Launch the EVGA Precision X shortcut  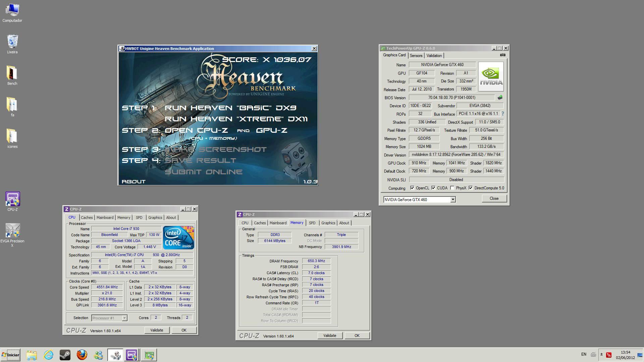click(12, 235)
